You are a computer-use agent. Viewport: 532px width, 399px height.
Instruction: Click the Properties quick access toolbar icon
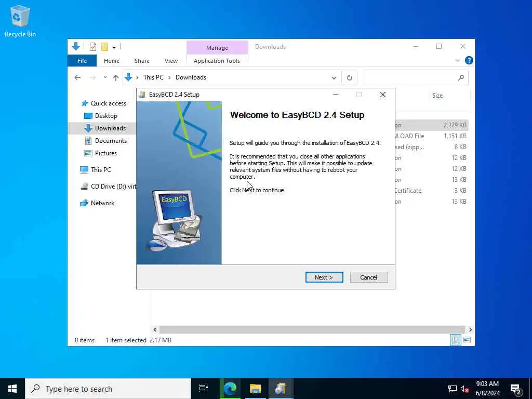click(92, 46)
